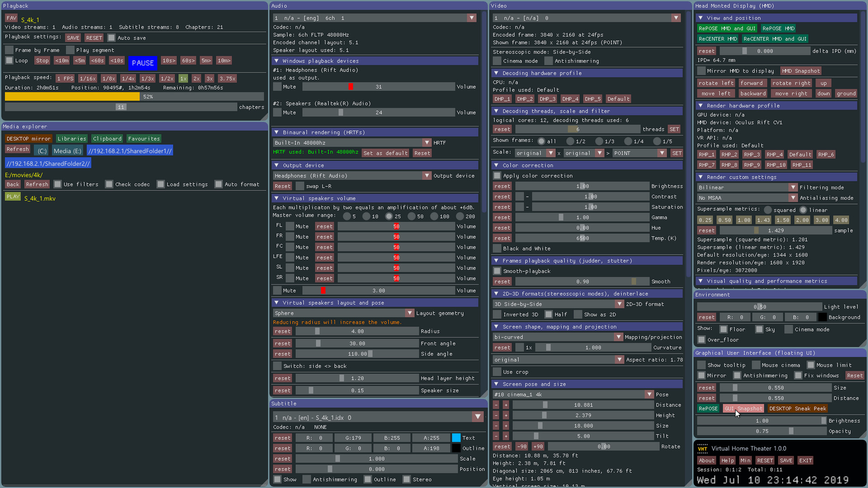
Task: Click the EXIT button
Action: tap(805, 460)
